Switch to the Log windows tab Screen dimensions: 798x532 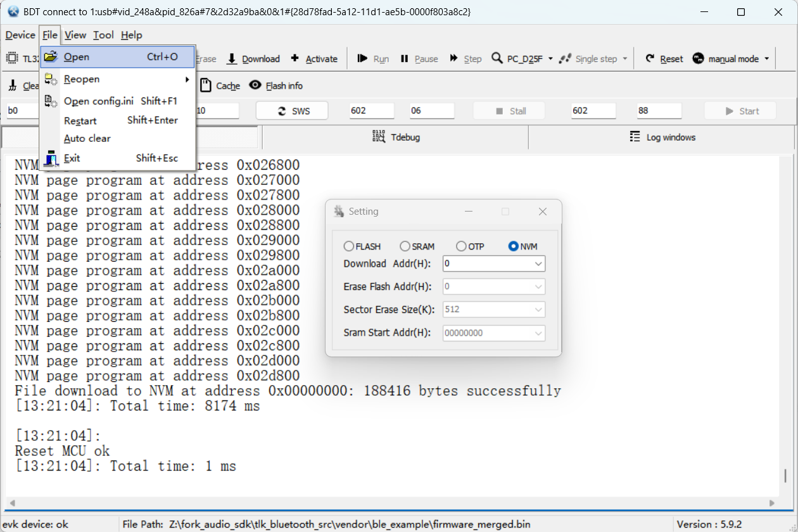coord(662,137)
